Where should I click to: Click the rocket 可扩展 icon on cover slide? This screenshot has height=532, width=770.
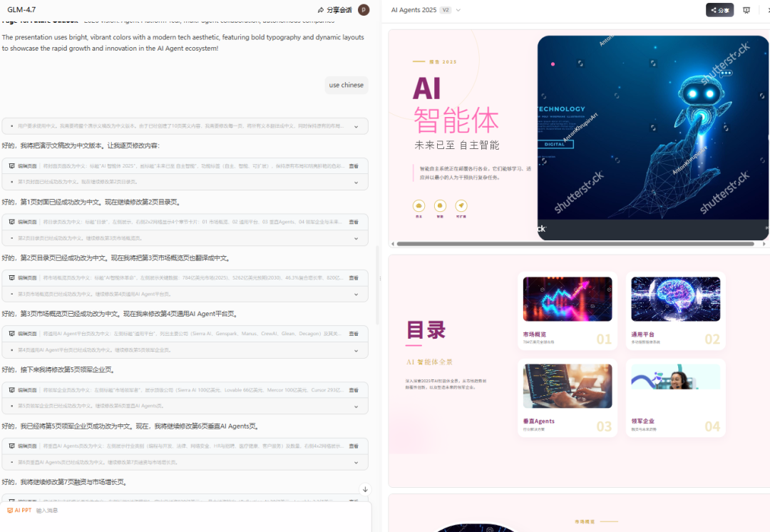coord(461,205)
